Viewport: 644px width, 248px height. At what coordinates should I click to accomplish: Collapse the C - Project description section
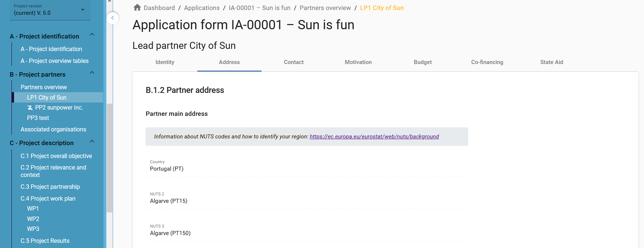(x=92, y=142)
